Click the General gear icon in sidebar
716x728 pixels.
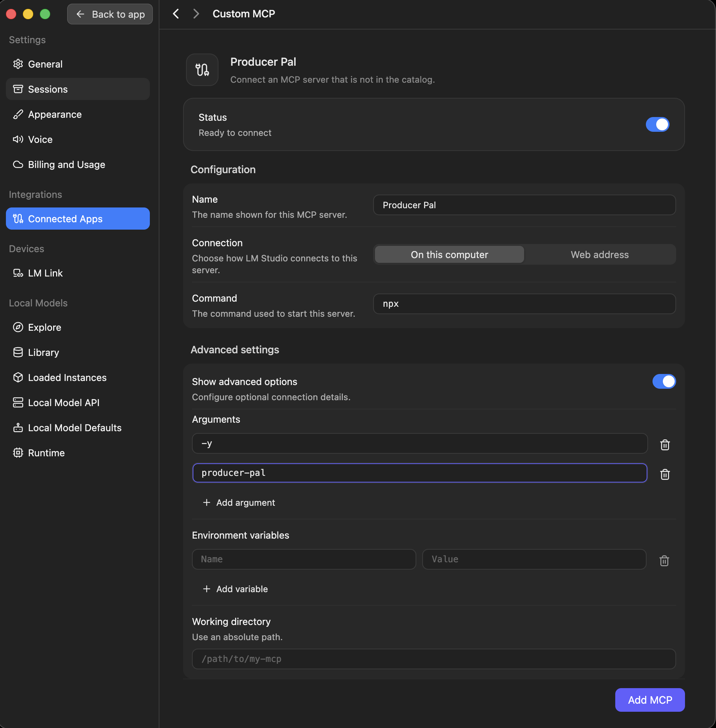(18, 64)
